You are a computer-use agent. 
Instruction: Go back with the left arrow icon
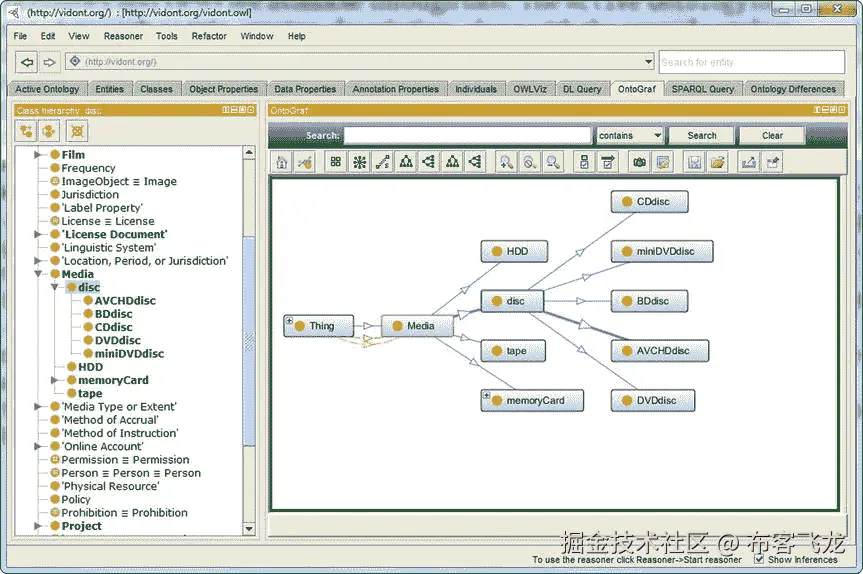point(26,62)
